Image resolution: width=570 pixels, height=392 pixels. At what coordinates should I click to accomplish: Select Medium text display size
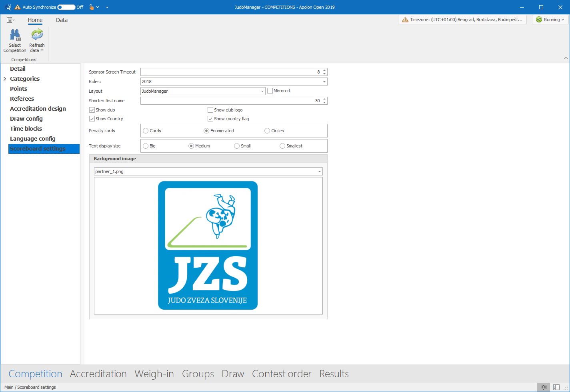point(191,146)
